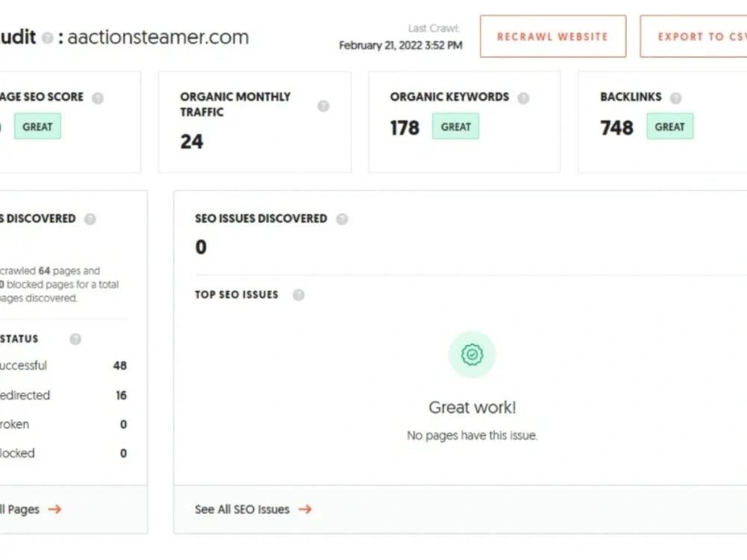Screen dimensions: 747x560
Task: Click the Redirected pages count 16
Action: [122, 395]
